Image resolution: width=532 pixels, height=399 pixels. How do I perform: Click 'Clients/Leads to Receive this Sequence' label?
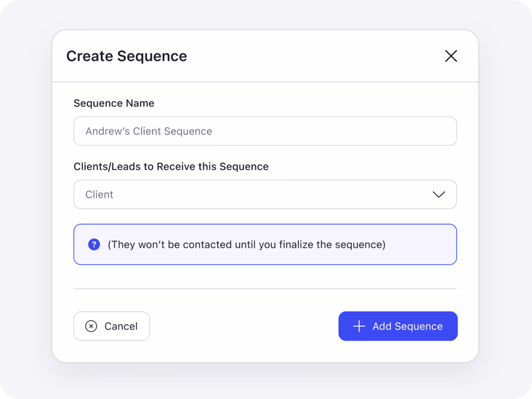pos(171,167)
